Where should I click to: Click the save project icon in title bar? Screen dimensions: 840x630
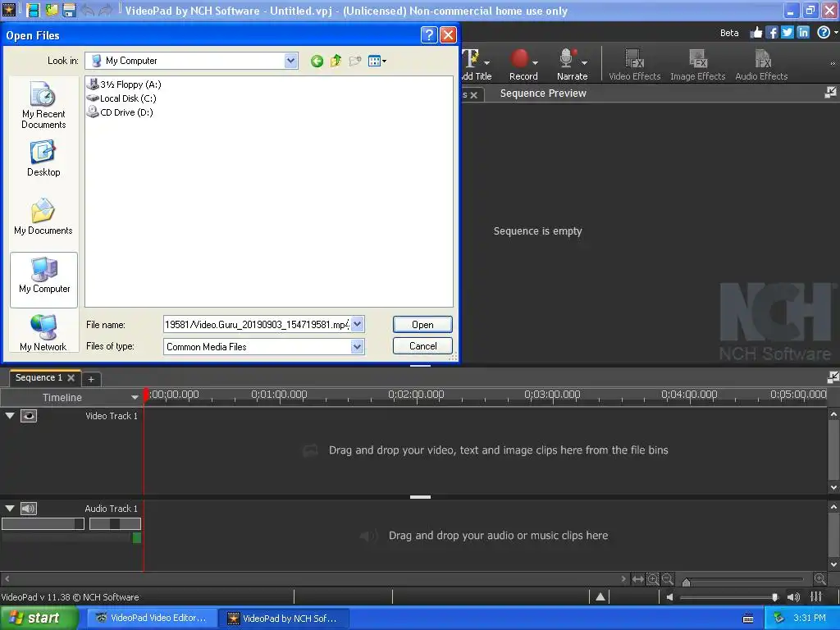click(69, 10)
